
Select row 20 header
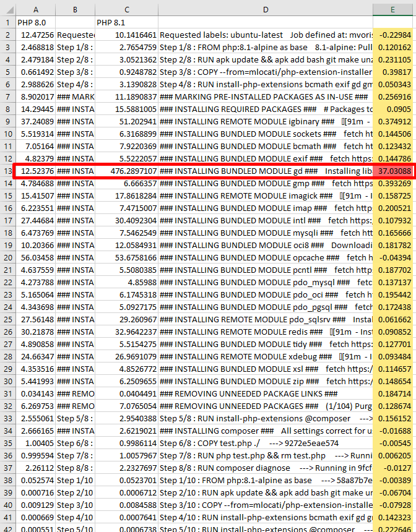(x=8, y=257)
